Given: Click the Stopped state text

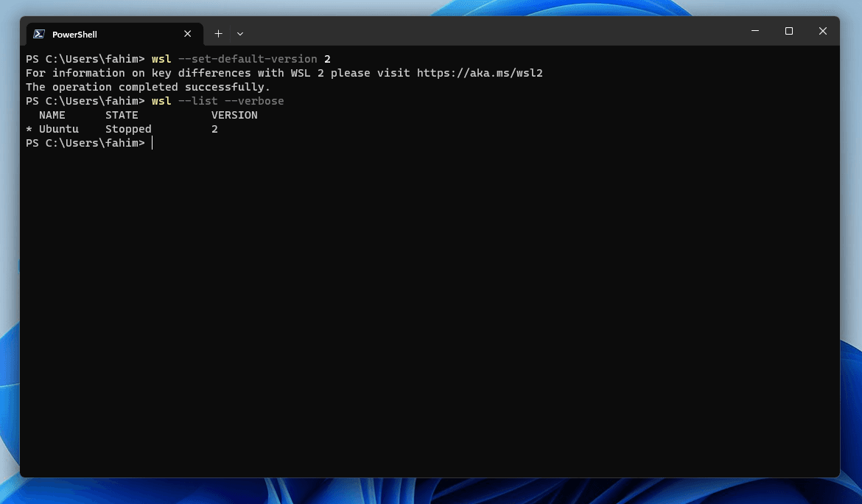Looking at the screenshot, I should pyautogui.click(x=128, y=129).
